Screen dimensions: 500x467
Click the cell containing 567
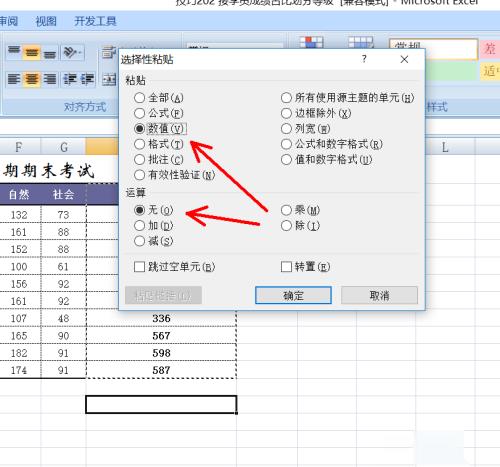(x=161, y=336)
